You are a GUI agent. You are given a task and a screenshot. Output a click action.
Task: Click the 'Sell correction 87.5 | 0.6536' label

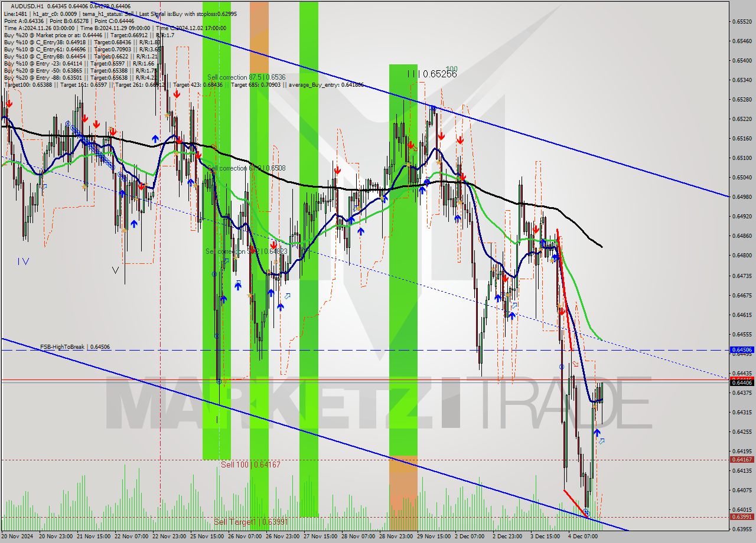coord(246,77)
